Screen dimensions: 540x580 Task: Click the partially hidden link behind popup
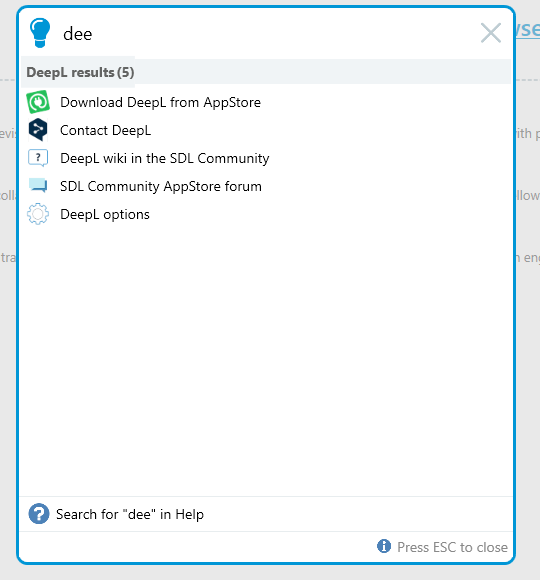528,30
